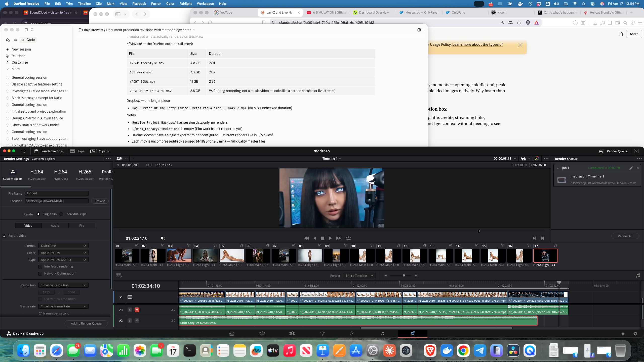Switch to the Audio settings tab

coord(55,226)
